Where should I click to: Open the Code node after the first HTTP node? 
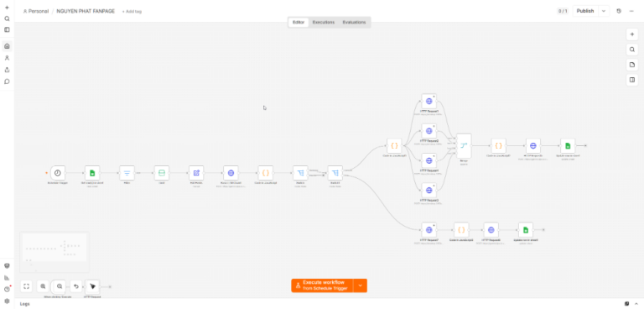coord(266,173)
